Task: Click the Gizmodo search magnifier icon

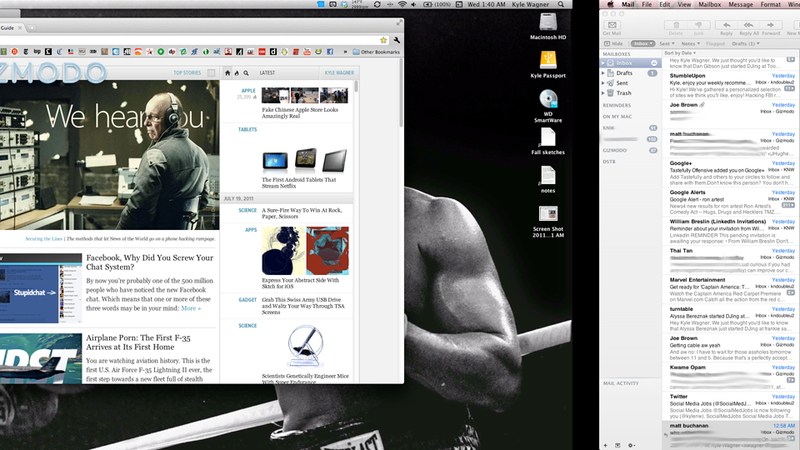Action: coord(246,73)
